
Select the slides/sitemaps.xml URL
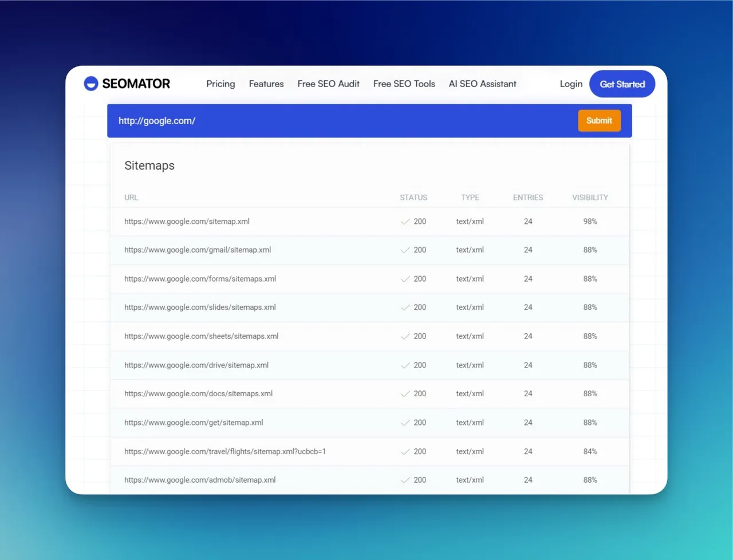pos(200,307)
